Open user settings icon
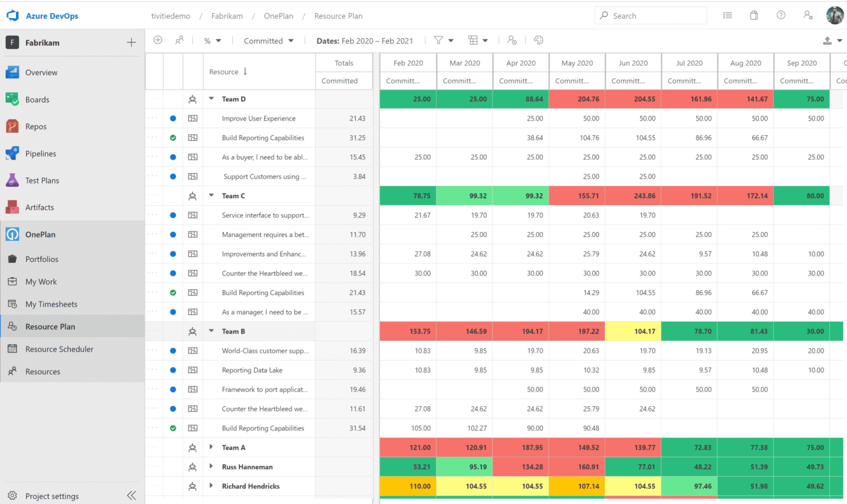Image resolution: width=847 pixels, height=504 pixels. [x=808, y=15]
